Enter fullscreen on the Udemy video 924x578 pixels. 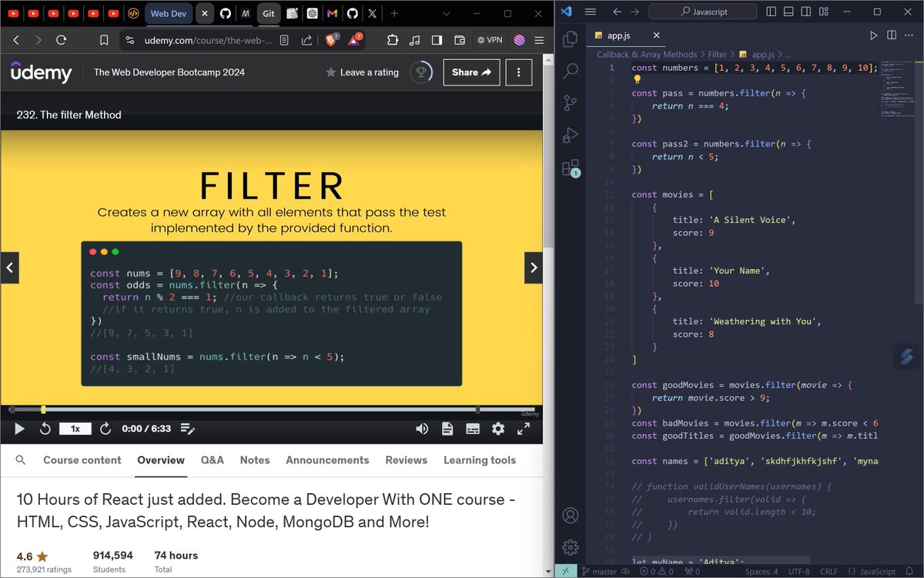[524, 428]
